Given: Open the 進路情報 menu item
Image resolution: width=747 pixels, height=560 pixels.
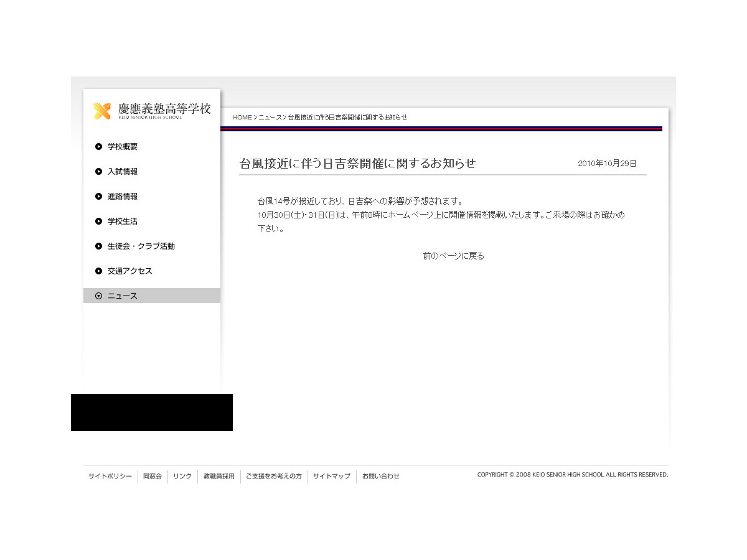Looking at the screenshot, I should click(x=123, y=197).
